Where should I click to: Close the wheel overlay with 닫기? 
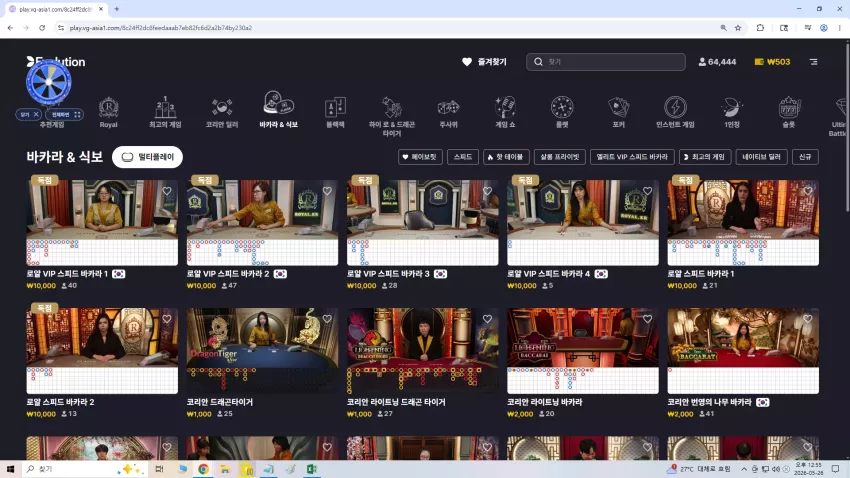(x=29, y=114)
